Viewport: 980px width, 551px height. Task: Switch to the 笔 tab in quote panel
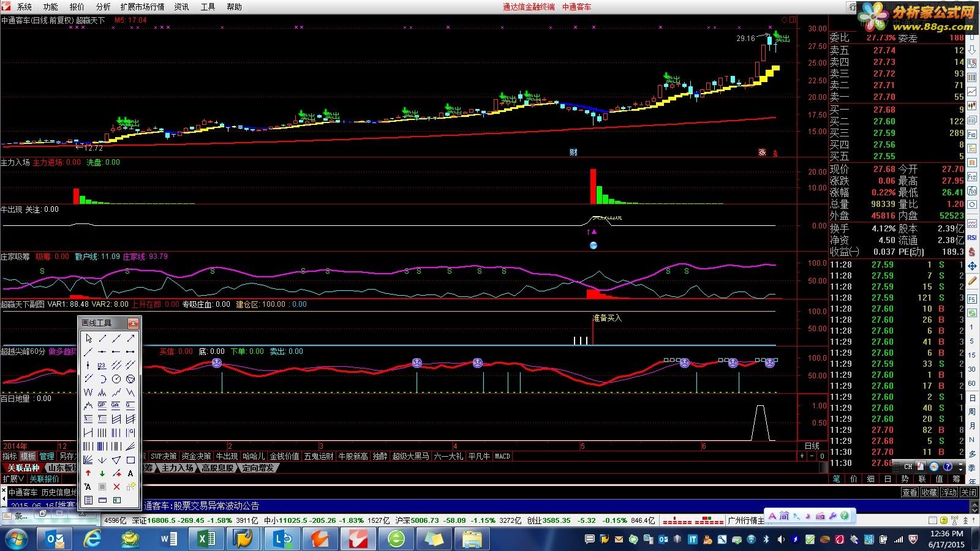click(x=837, y=479)
